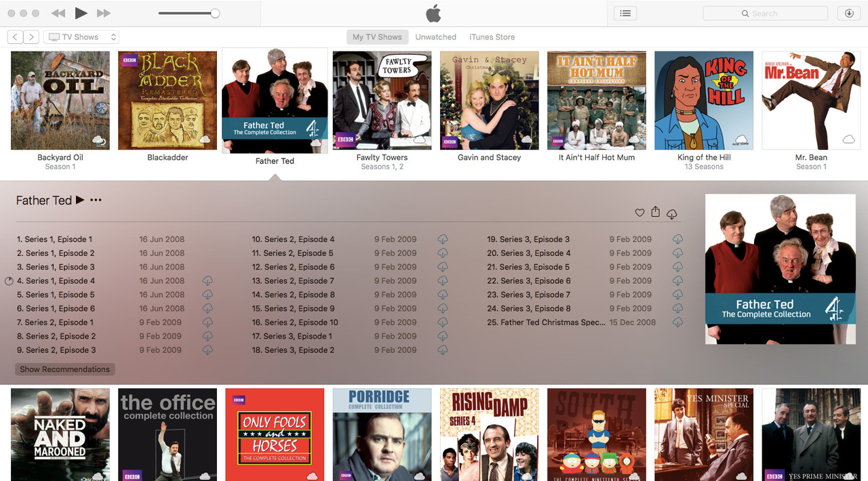Start playback with the Play button
This screenshot has width=868, height=481.
click(x=81, y=13)
